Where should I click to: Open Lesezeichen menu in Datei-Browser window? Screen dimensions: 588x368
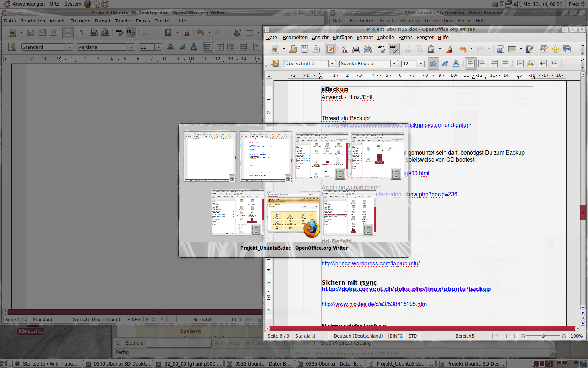point(438,21)
